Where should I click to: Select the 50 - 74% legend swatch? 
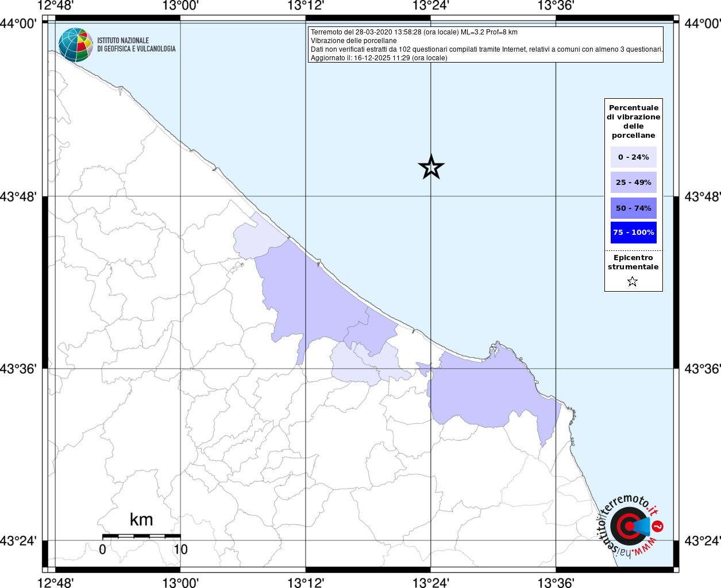coord(633,208)
